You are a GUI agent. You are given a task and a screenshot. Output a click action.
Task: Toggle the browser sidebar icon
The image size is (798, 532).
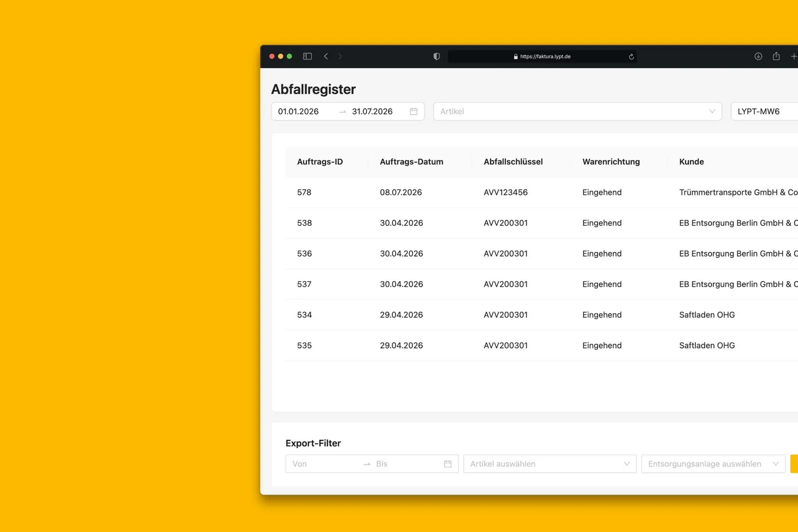pyautogui.click(x=307, y=56)
